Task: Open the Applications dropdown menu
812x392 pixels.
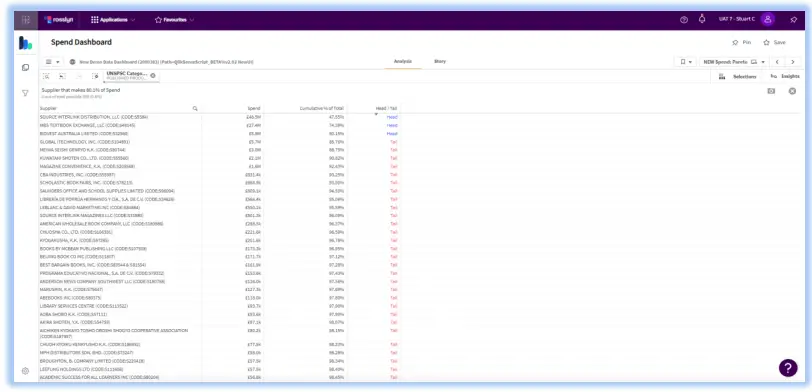Action: pos(113,20)
